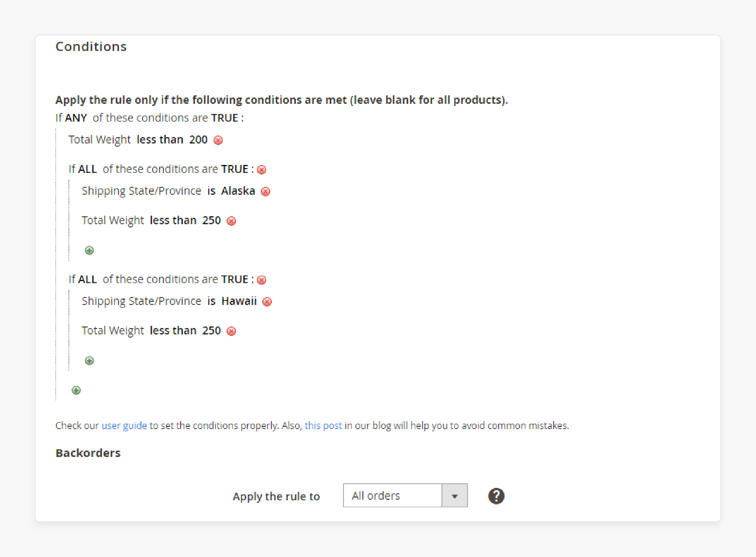Delete the first If ALL condition group

(x=261, y=169)
